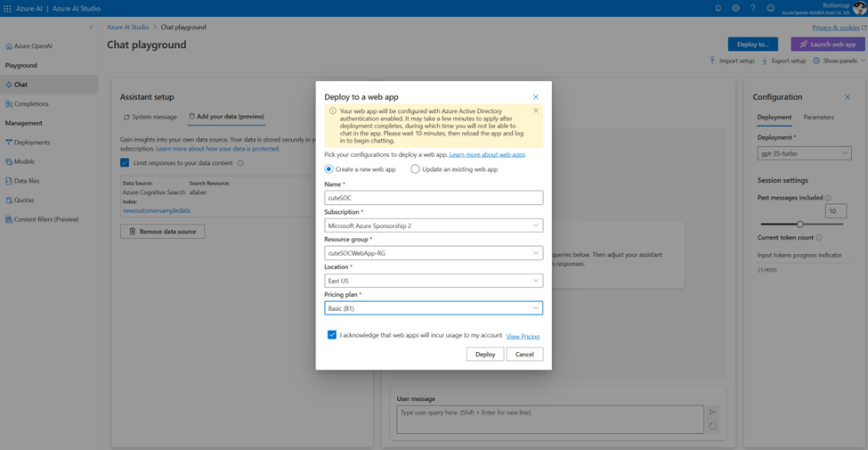The height and width of the screenshot is (450, 868).
Task: Select Update an existing web app option
Action: [415, 168]
